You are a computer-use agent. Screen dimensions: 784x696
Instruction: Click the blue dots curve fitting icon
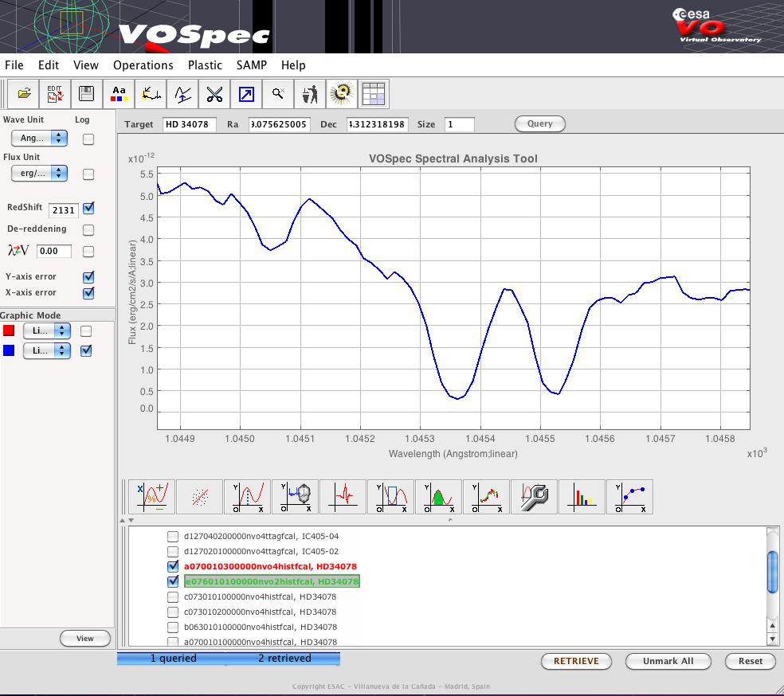(x=630, y=497)
